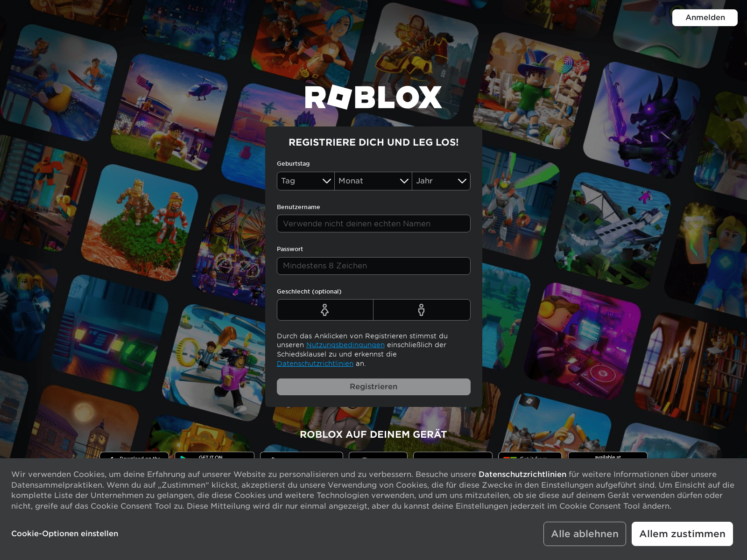The image size is (747, 560).
Task: Click the 'ROBLOX AUF DEINEM GERÄT' heading
Action: click(x=373, y=434)
